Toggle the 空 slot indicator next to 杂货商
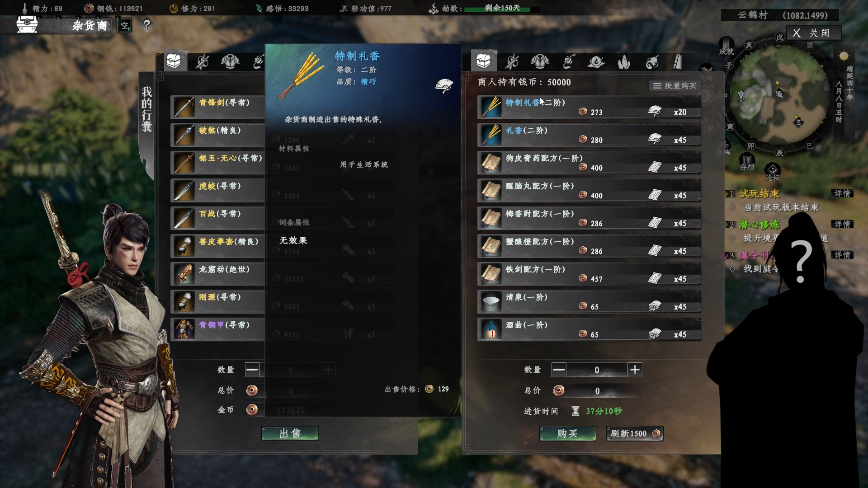The height and width of the screenshot is (488, 868). point(125,25)
